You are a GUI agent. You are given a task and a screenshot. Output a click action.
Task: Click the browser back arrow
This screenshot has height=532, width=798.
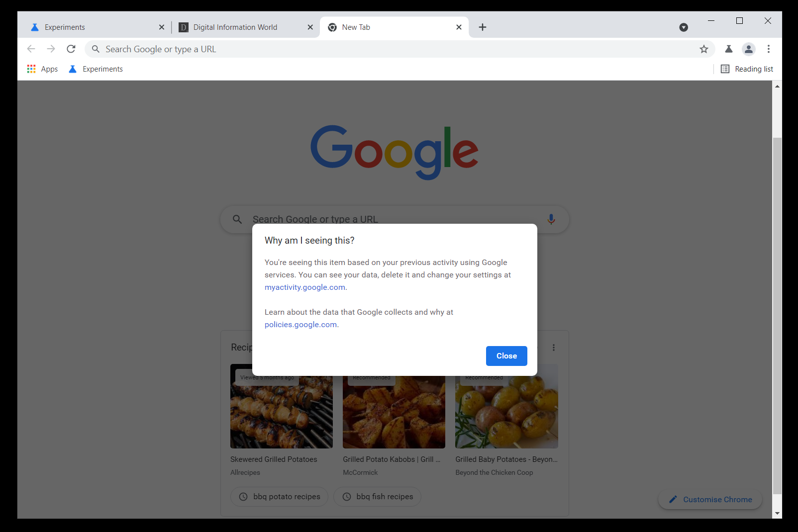(x=31, y=49)
